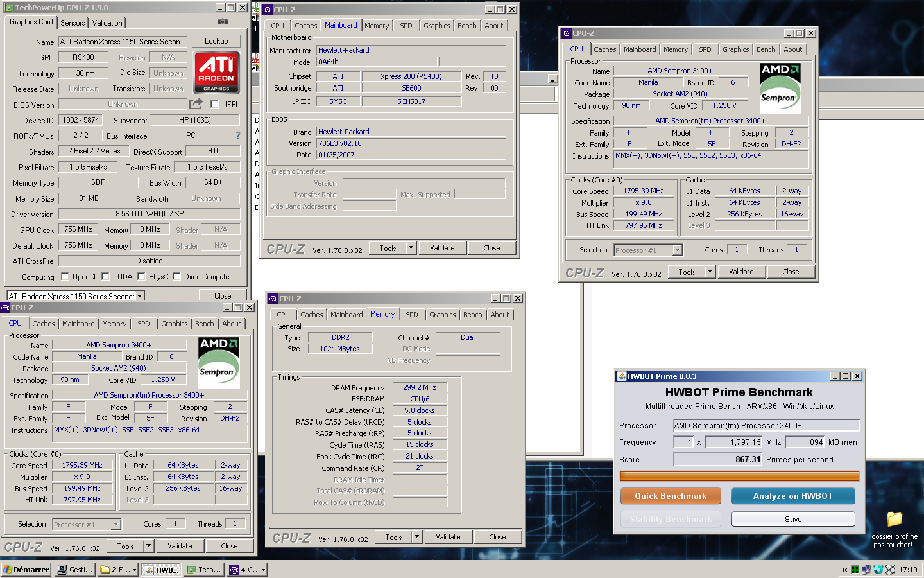Click the HWBOT orange benchmark progress bar
The width and height of the screenshot is (924, 578).
coord(740,476)
